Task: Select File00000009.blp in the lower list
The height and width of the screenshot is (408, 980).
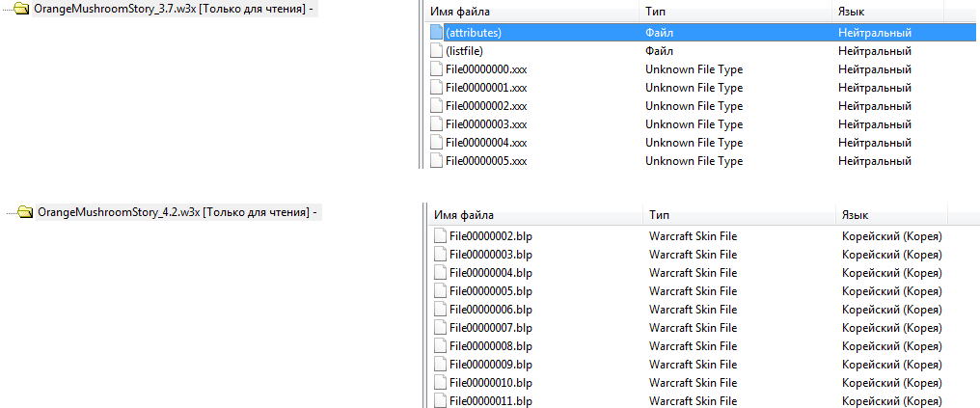Action: point(491,365)
